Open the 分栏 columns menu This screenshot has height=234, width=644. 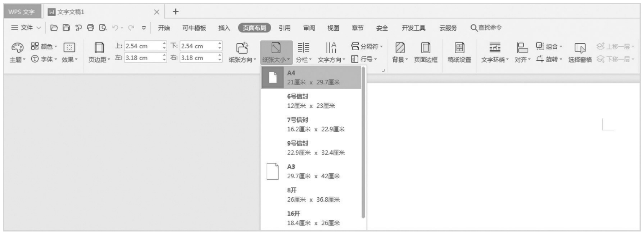(x=304, y=52)
